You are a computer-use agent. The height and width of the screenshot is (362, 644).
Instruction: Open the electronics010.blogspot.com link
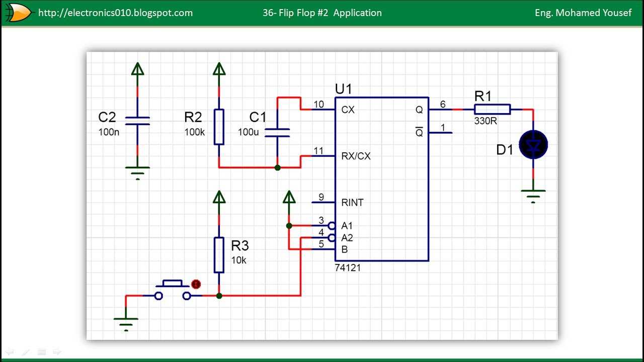click(x=115, y=13)
